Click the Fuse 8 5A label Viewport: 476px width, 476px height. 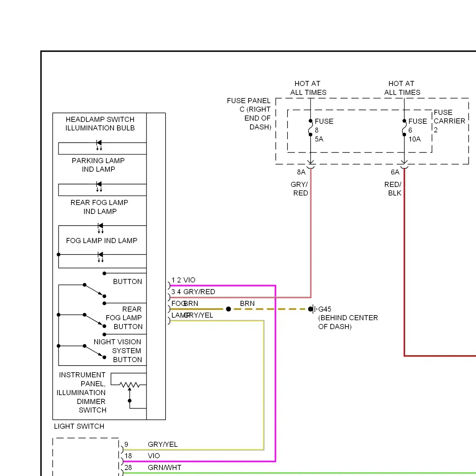324,130
